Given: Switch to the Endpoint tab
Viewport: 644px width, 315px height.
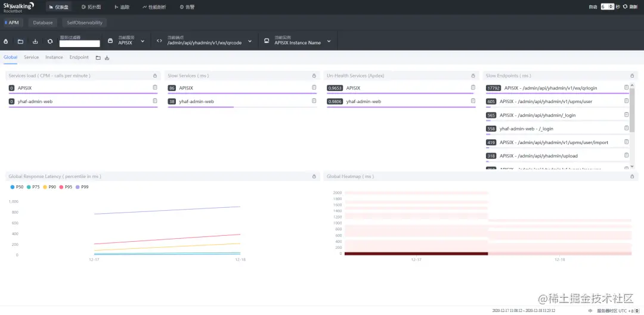Looking at the screenshot, I should pos(79,57).
